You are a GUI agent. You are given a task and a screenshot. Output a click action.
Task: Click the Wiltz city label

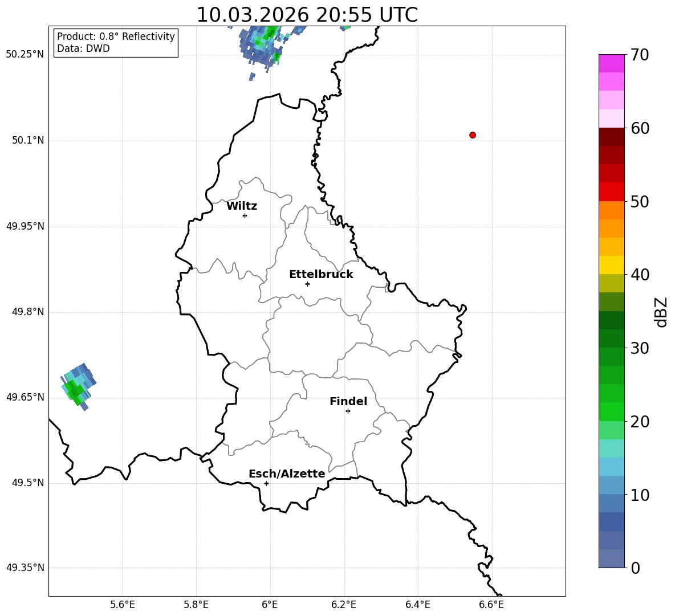point(242,206)
